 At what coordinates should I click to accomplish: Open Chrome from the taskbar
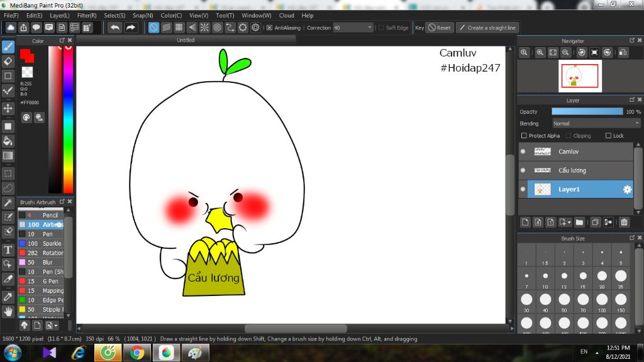[x=136, y=353]
